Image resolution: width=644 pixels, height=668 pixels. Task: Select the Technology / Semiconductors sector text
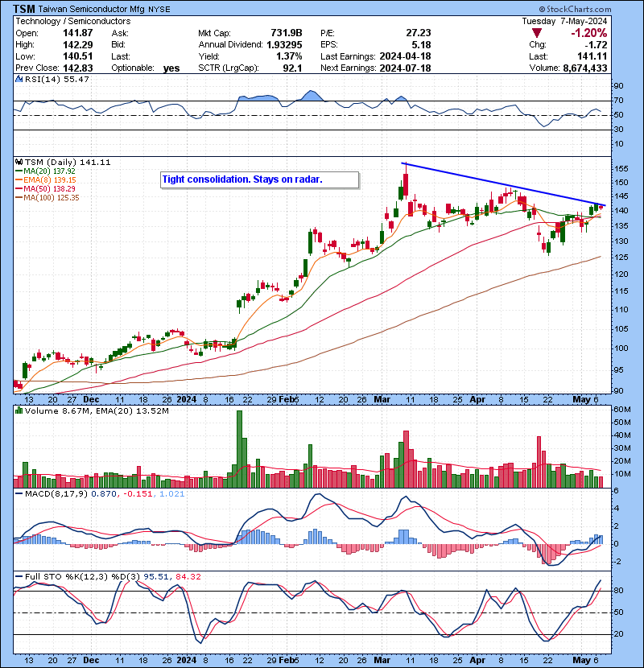[x=73, y=21]
